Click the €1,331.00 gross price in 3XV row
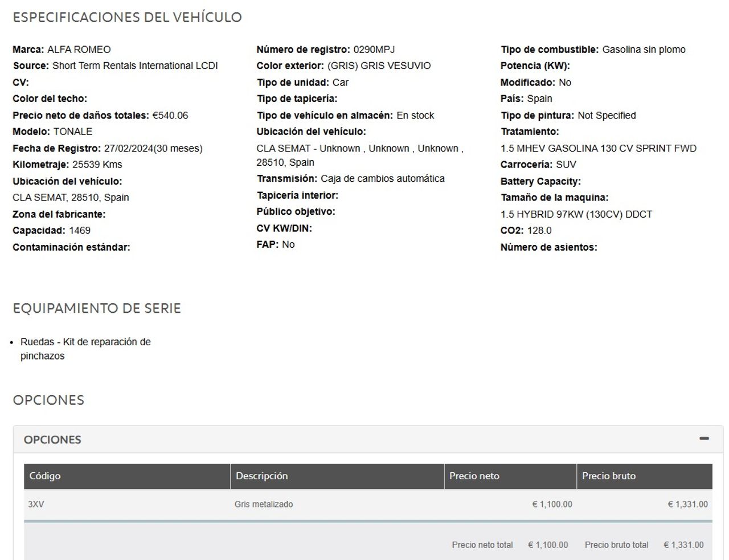The width and height of the screenshot is (729, 560). [687, 504]
